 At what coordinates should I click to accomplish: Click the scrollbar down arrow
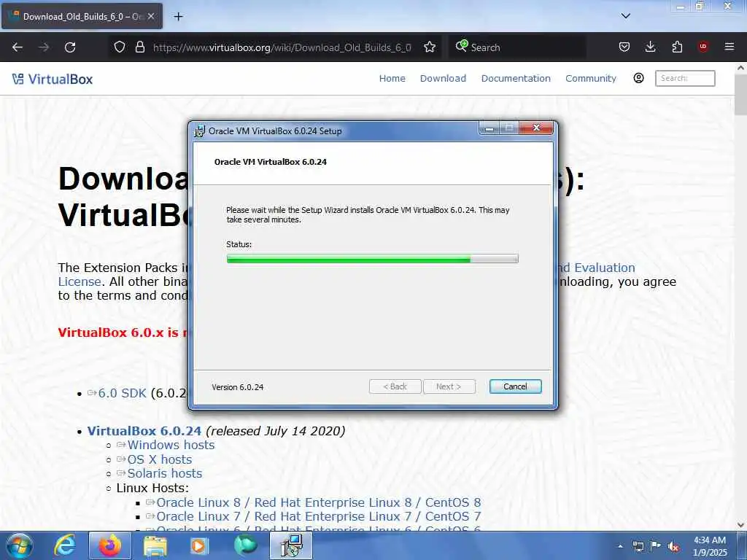[x=740, y=525]
